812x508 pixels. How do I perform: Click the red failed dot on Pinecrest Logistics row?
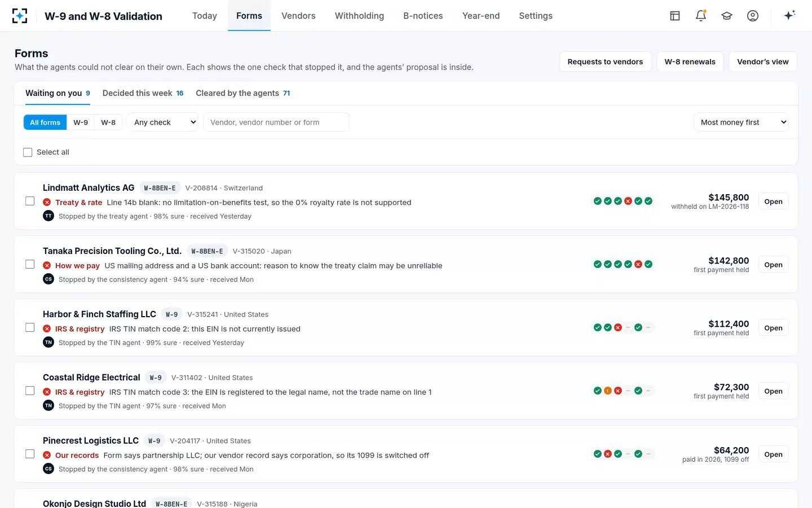click(608, 454)
